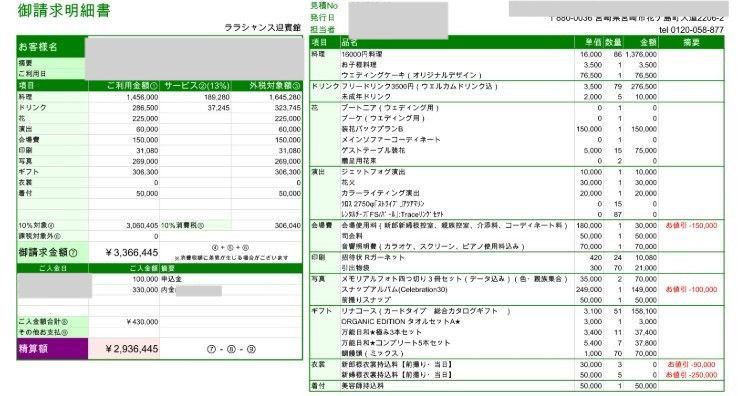738x396 pixels.
Task: Click the 摘要 column header on right table
Action: click(x=691, y=42)
